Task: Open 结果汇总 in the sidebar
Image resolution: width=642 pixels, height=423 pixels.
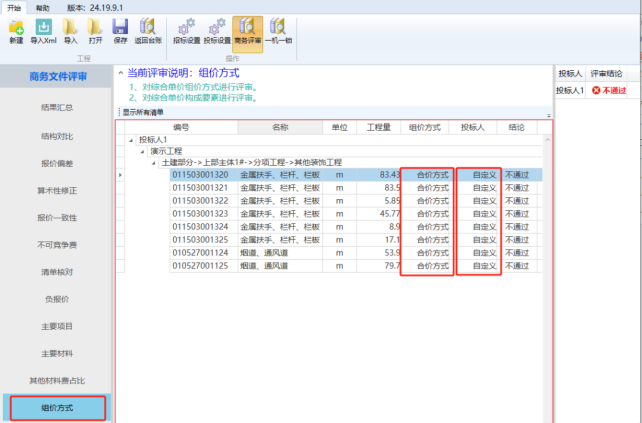Action: click(56, 107)
